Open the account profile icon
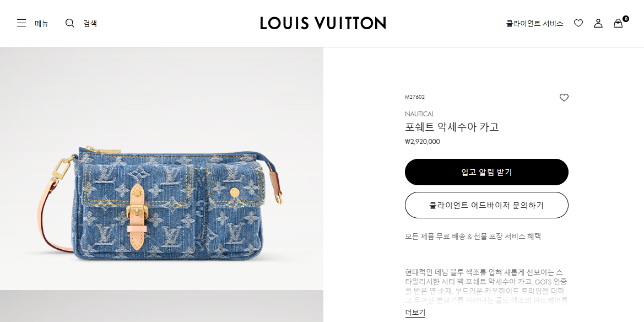644x322 pixels. (x=598, y=24)
